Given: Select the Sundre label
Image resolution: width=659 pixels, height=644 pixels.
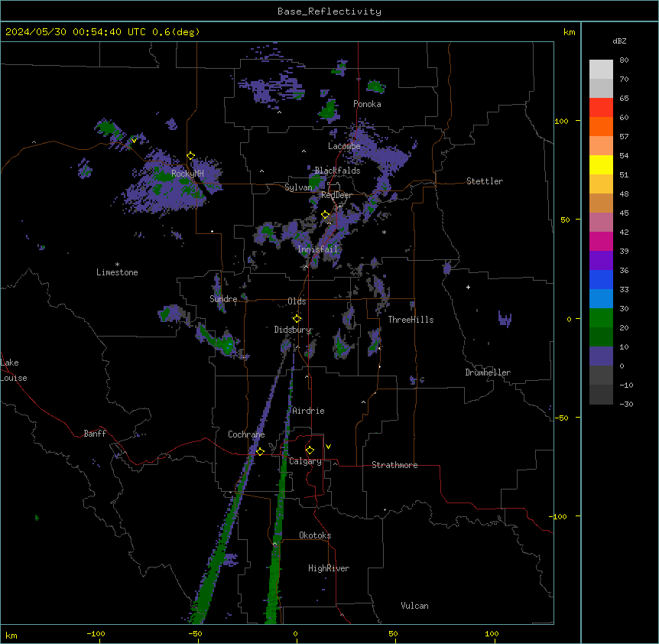Looking at the screenshot, I should [223, 299].
